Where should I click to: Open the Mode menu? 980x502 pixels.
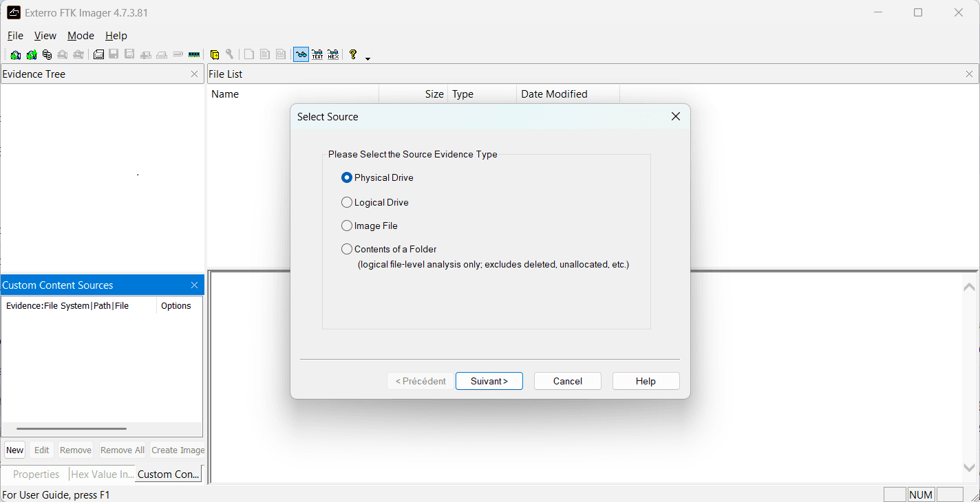point(81,36)
